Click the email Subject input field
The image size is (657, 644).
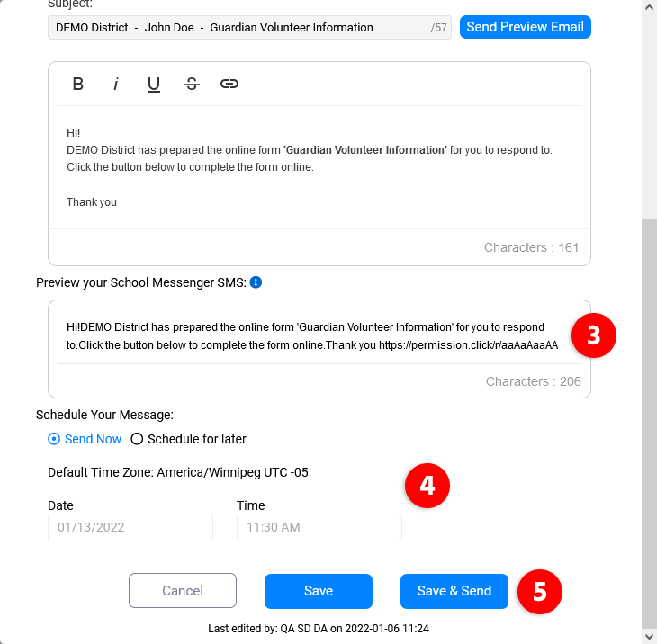(238, 28)
